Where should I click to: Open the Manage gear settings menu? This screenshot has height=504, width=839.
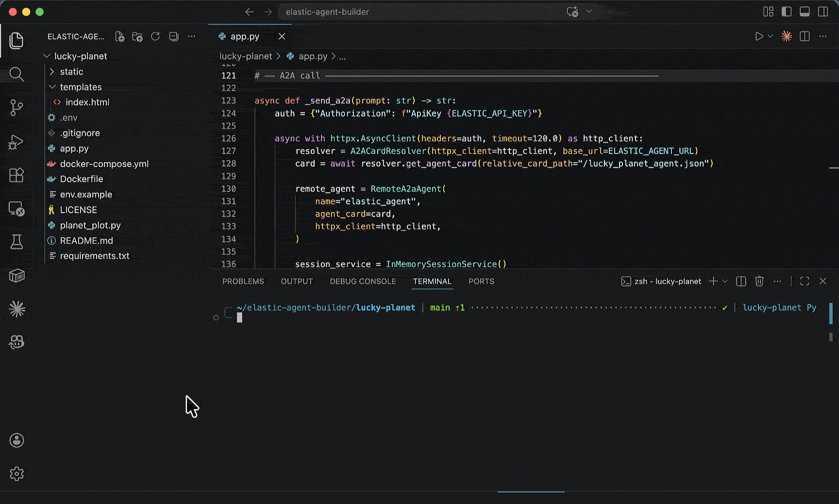17,474
